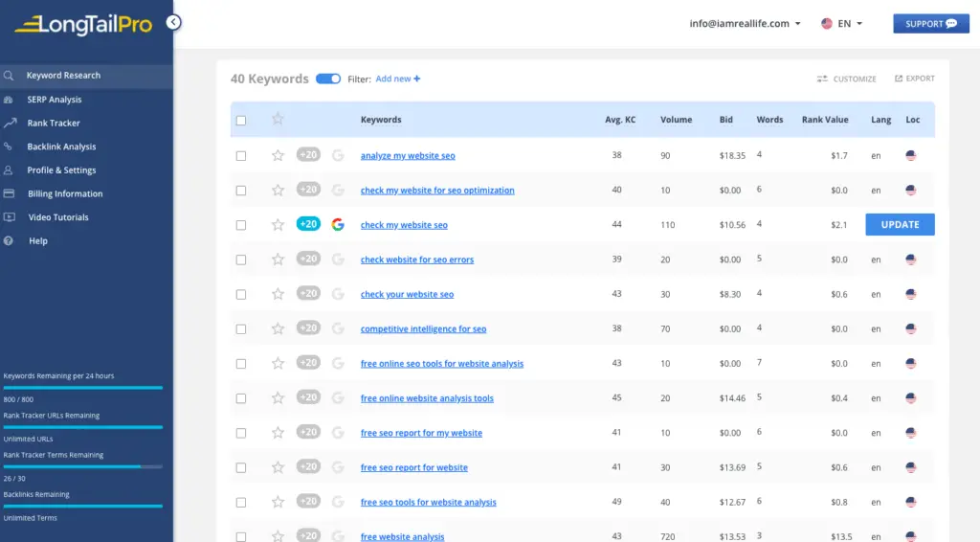
Task: Click the US flag in 'analyze my website seo' row
Action: coord(911,156)
